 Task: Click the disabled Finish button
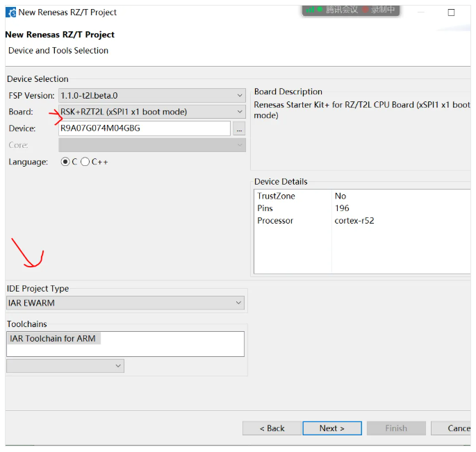(396, 428)
